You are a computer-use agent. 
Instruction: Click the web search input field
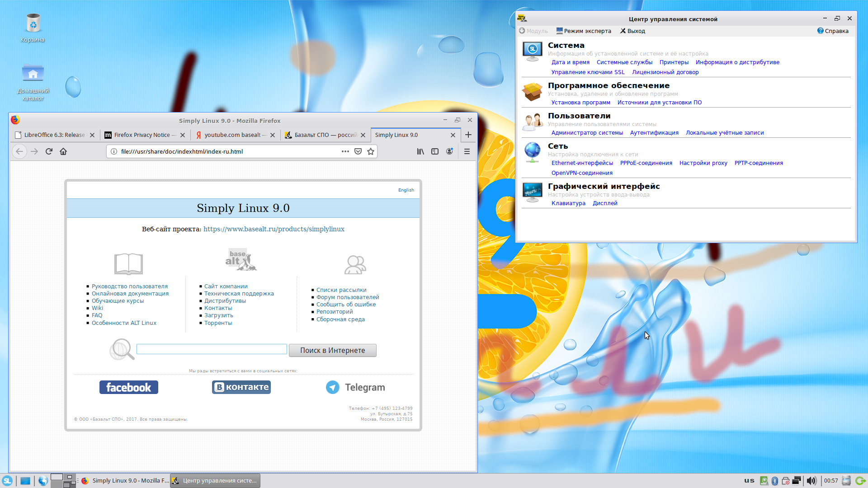coord(212,349)
